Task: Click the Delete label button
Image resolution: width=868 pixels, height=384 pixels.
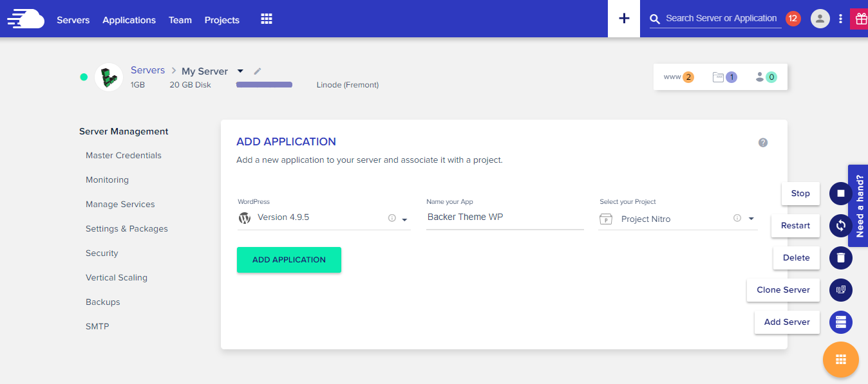Action: [x=797, y=257]
